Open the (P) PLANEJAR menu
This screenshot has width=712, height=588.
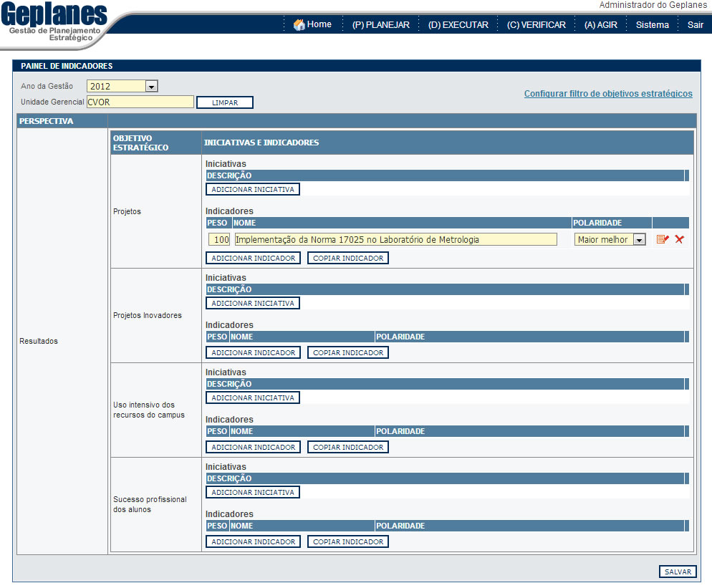click(380, 25)
